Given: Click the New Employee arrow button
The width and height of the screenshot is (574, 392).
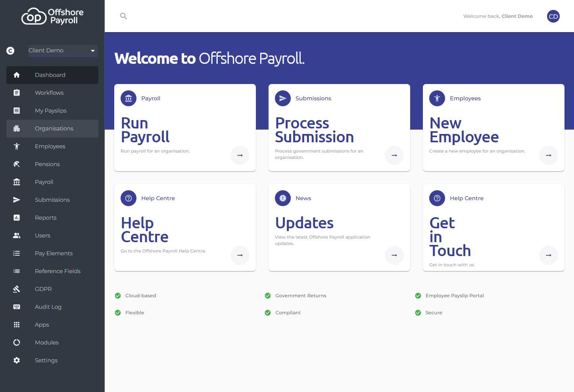Looking at the screenshot, I should coord(549,155).
